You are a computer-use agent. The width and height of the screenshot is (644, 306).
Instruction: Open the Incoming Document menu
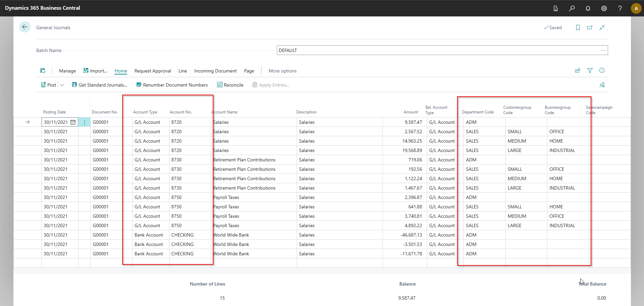[215, 71]
